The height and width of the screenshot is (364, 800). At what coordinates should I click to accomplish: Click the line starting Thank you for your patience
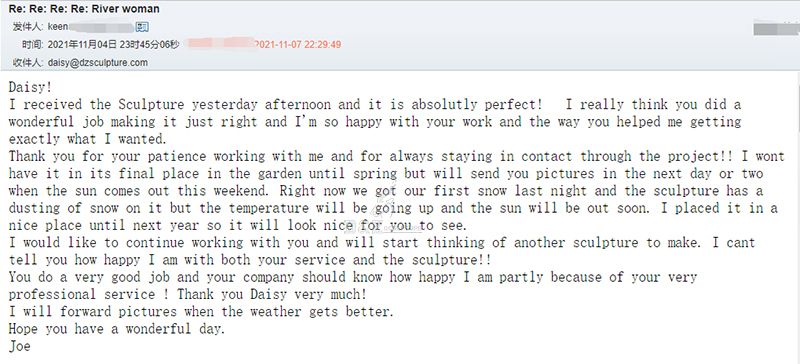[x=396, y=156]
